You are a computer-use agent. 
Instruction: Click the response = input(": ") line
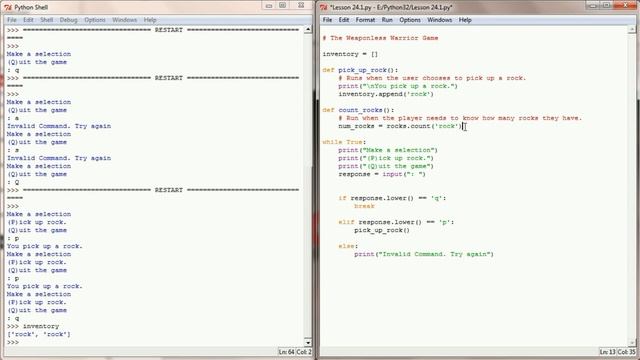pos(382,174)
